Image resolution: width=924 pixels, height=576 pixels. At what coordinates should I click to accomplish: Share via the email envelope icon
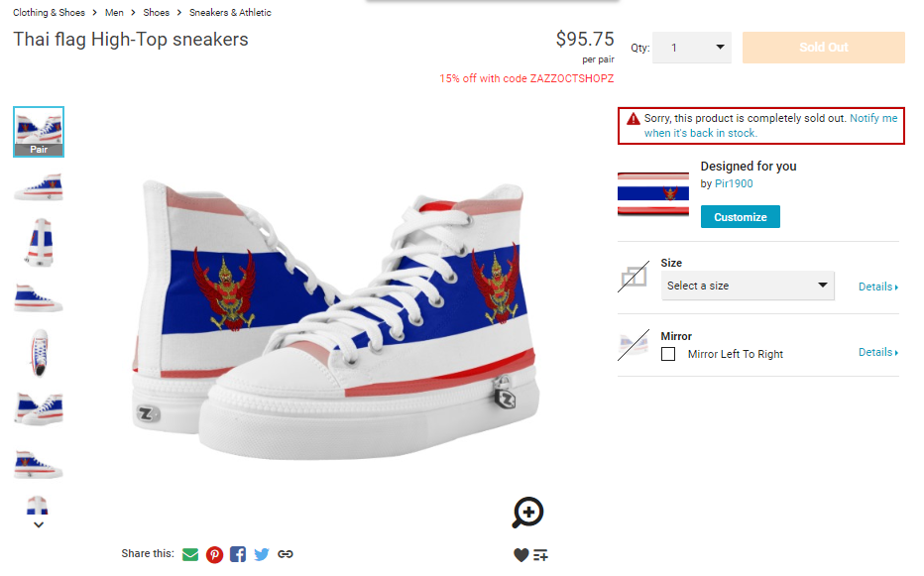(190, 554)
